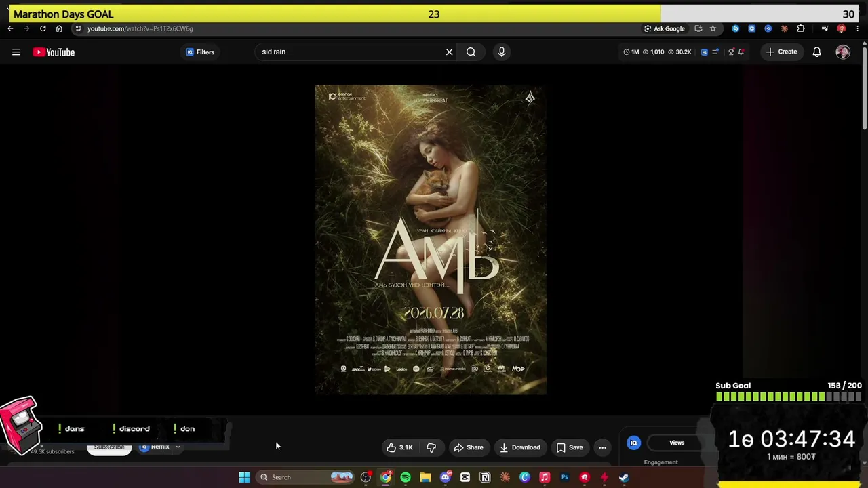Open more actions ellipsis menu
The image size is (868, 488).
602,447
